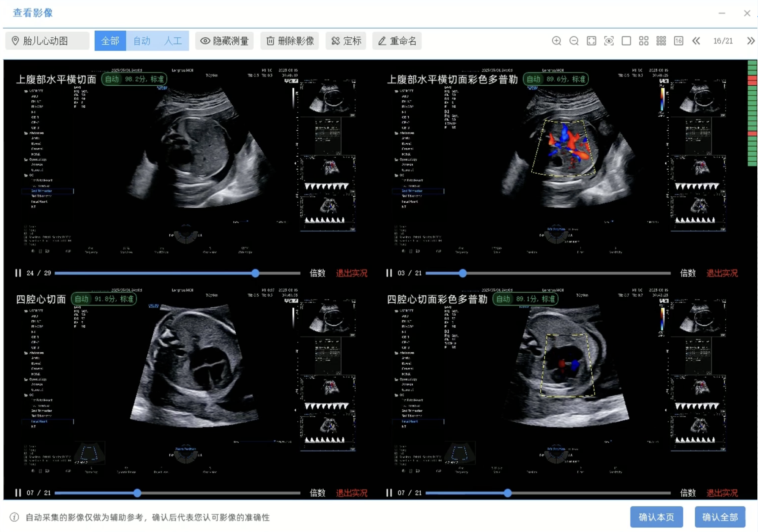Screen dimensions: 758x532
Task: Pause the 上腹部水平横切面 playback
Action: pyautogui.click(x=18, y=273)
